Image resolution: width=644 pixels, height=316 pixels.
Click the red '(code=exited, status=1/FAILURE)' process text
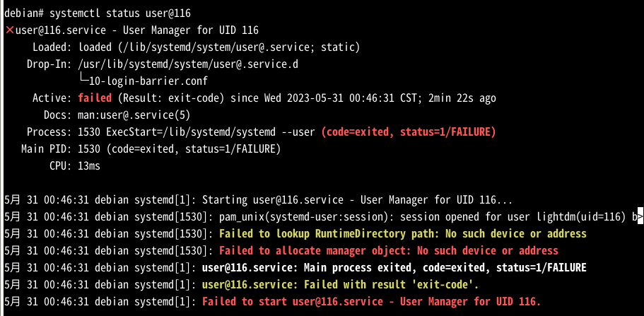(x=409, y=132)
